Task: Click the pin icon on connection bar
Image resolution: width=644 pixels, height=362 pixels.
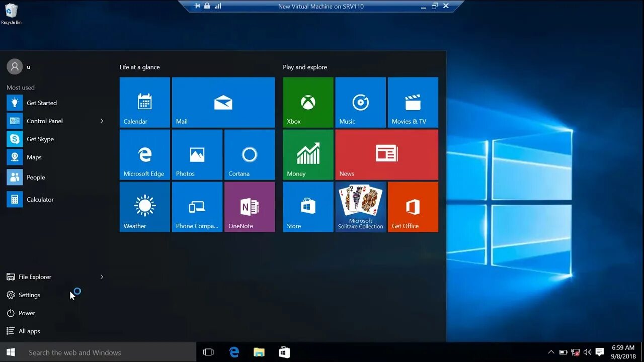Action: [x=197, y=6]
